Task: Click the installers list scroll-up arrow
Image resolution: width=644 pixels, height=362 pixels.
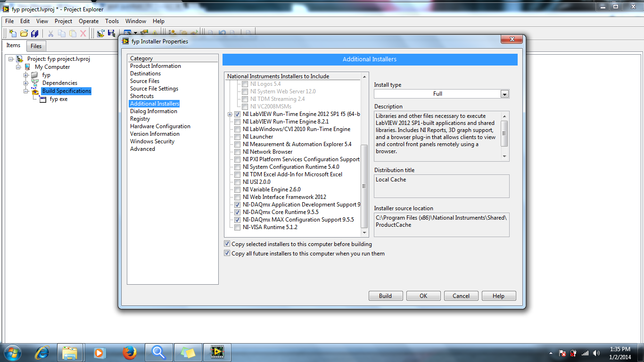Action: [x=364, y=76]
